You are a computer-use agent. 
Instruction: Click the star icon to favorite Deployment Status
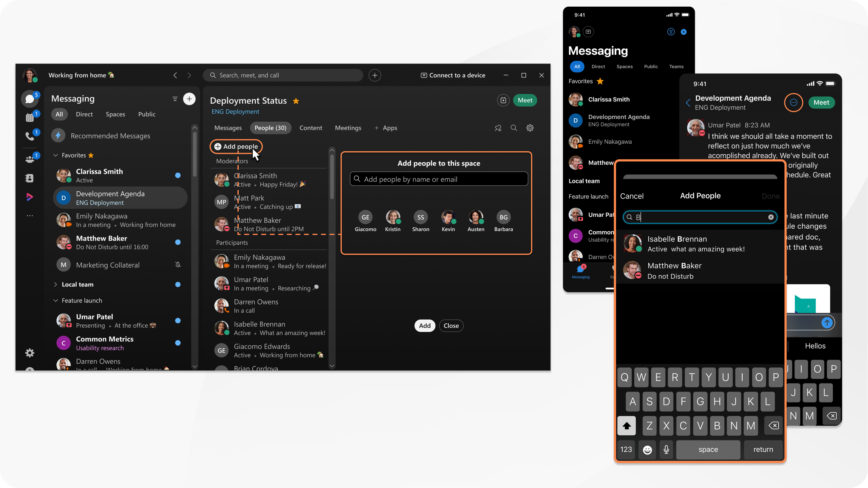click(x=296, y=100)
